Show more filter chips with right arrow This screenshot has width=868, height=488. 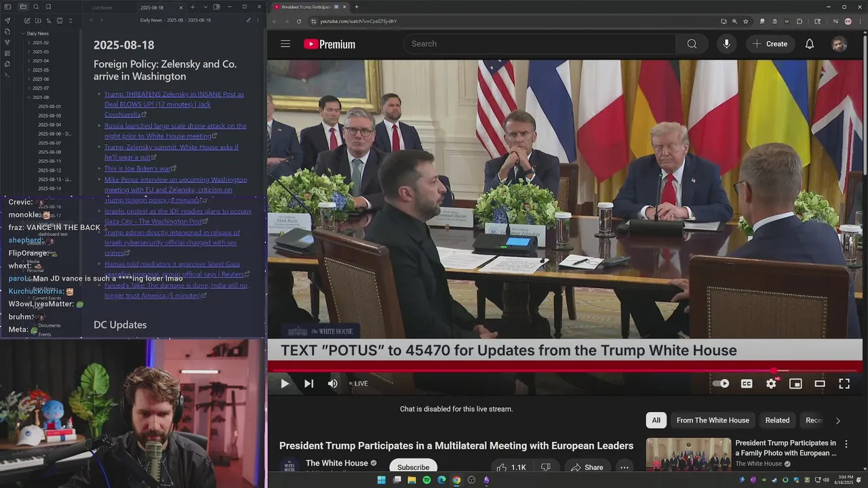tap(837, 421)
